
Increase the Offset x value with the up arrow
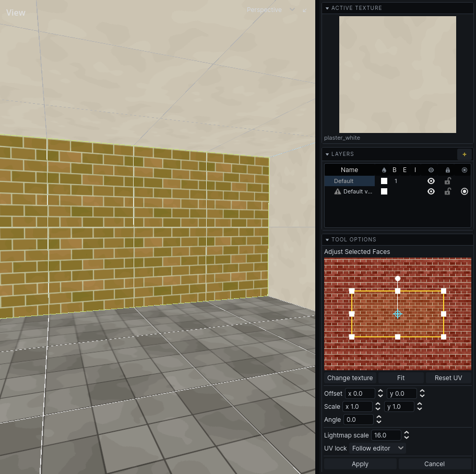coord(380,391)
